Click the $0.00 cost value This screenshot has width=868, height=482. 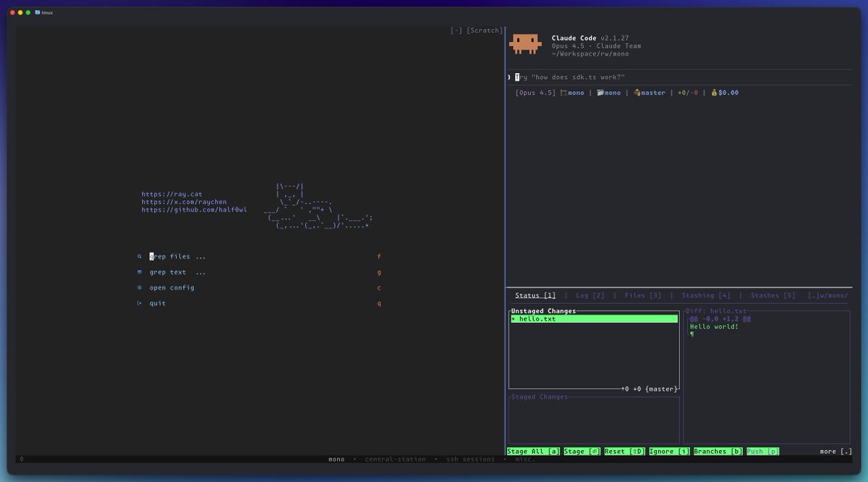pos(728,93)
